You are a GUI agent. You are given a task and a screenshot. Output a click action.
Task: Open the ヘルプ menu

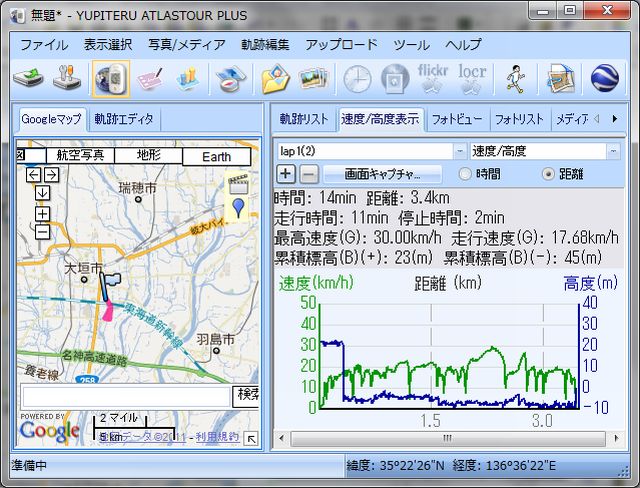pyautogui.click(x=463, y=44)
